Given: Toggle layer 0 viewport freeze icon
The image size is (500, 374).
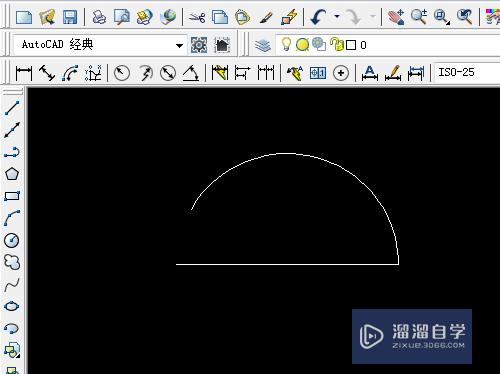Looking at the screenshot, I should 319,44.
